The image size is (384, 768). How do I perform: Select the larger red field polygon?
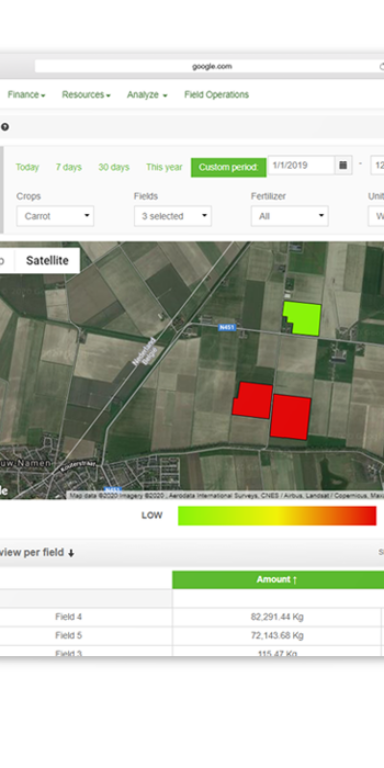tap(290, 417)
